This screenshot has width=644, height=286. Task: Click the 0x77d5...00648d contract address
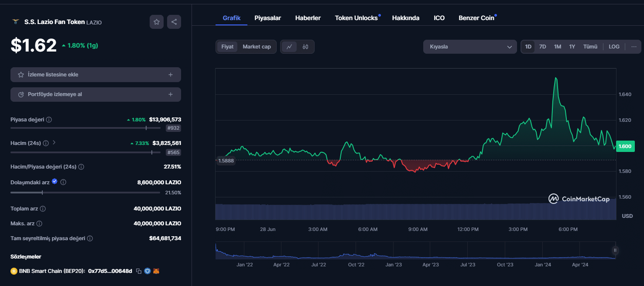tap(110, 271)
